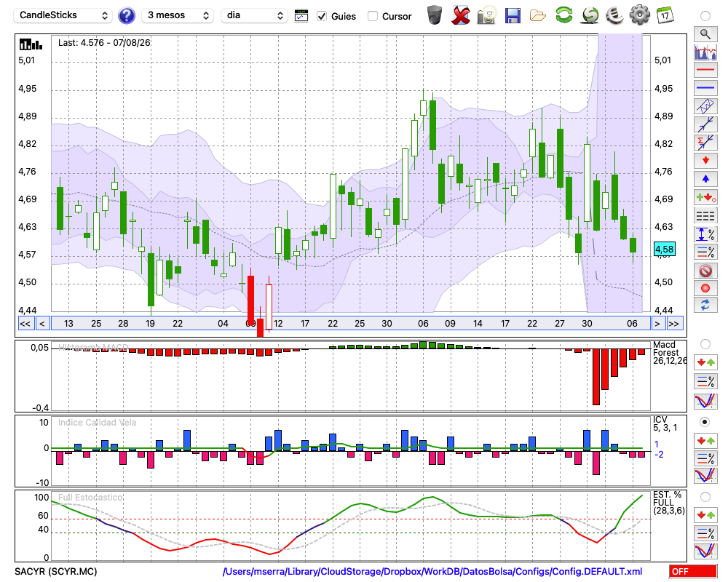Click the red prohibited sign icon
Screen dimensions: 728x582
pyautogui.click(x=705, y=270)
